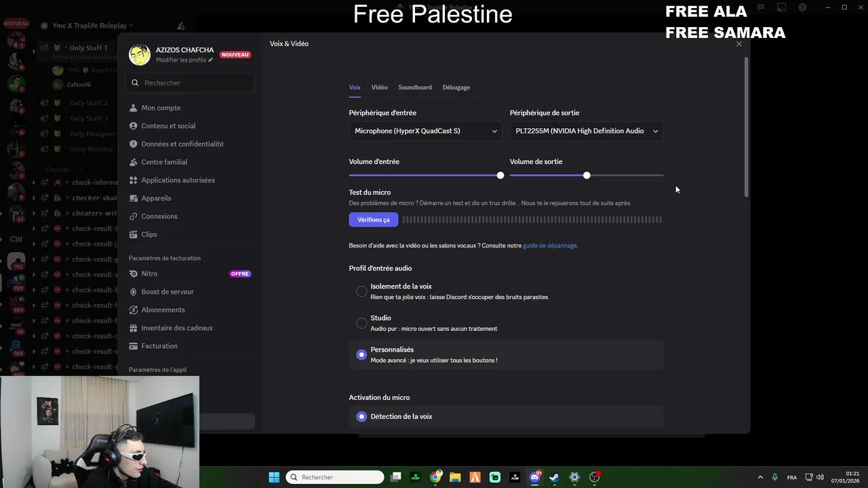Open the guide de dépannage link
This screenshot has width=868, height=488.
(550, 245)
